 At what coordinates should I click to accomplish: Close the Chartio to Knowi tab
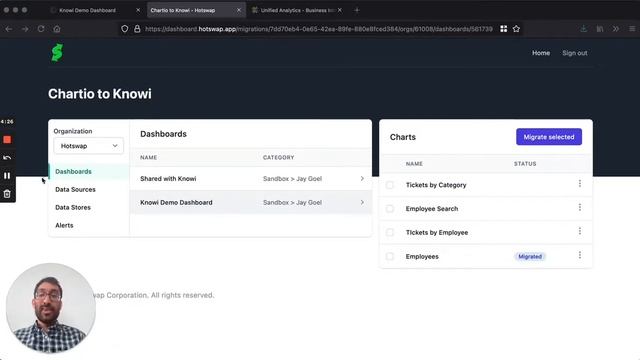(239, 10)
